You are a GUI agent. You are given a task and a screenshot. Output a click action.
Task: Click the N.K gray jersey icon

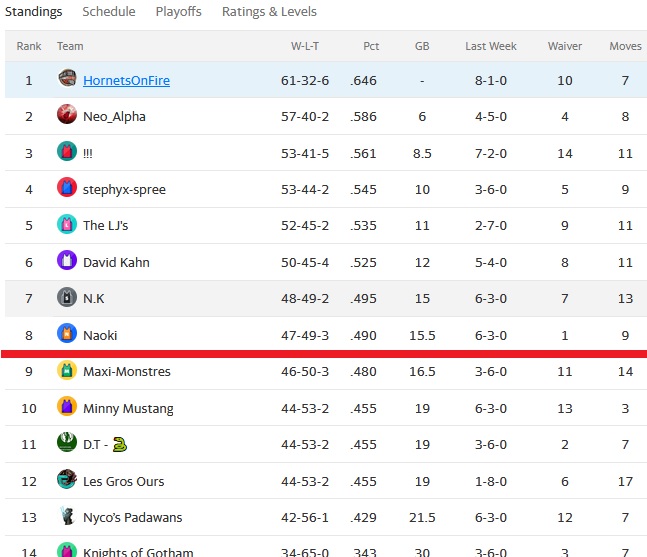[67, 297]
